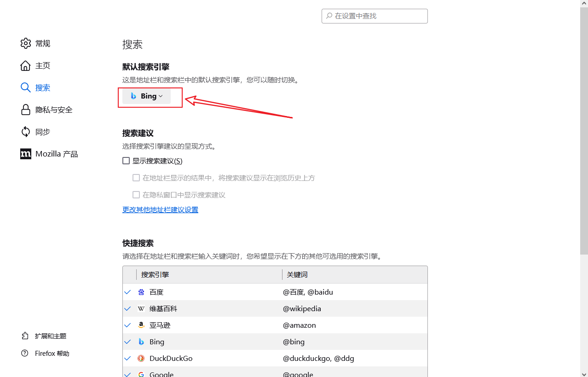
Task: Click the Amazon icon in engine table
Action: click(141, 325)
